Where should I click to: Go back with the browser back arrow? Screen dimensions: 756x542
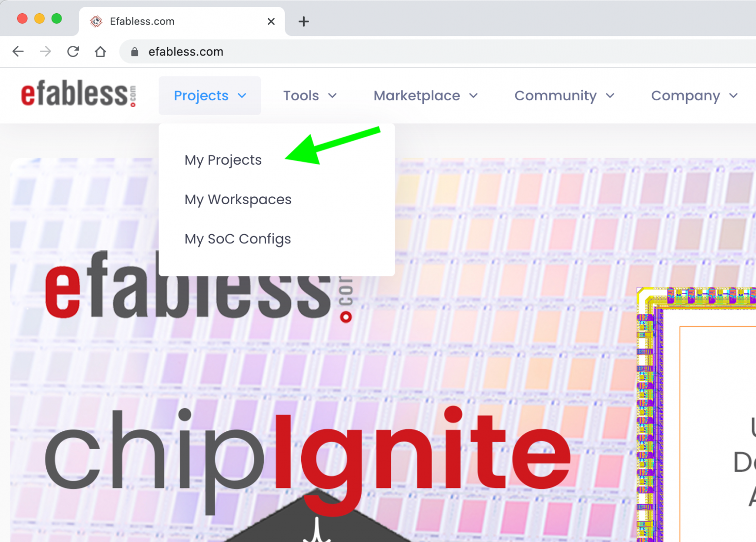click(x=18, y=52)
